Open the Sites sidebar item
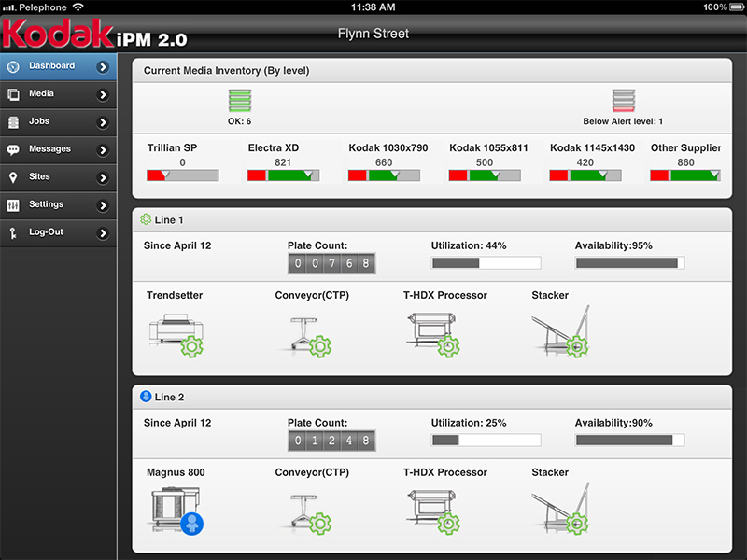The image size is (747, 560). [x=58, y=177]
